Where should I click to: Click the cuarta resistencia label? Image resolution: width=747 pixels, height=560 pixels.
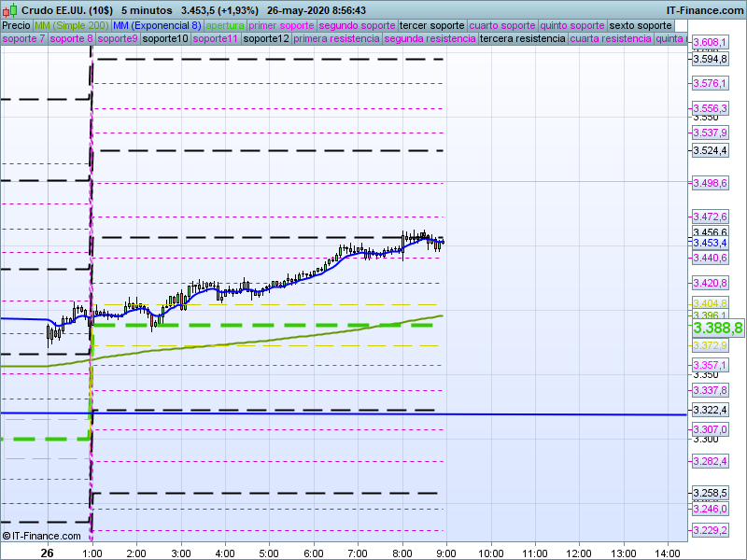tap(611, 39)
